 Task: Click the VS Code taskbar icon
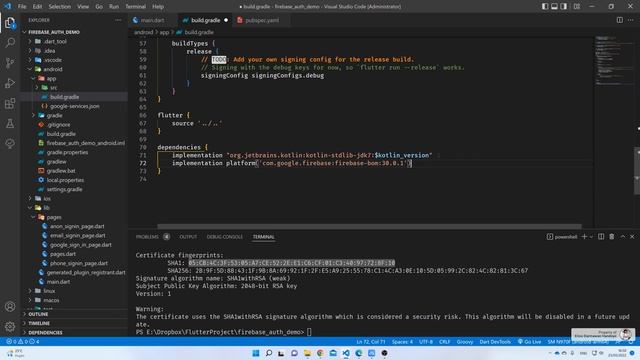346,353
